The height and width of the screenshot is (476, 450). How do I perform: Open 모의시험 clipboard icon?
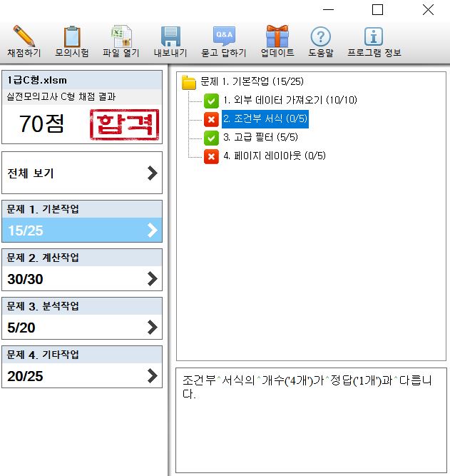click(72, 37)
